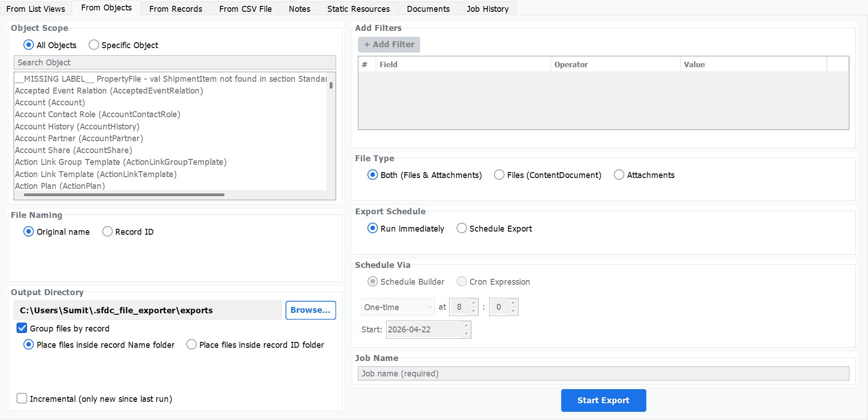Open the From CSV File tab

pos(245,8)
